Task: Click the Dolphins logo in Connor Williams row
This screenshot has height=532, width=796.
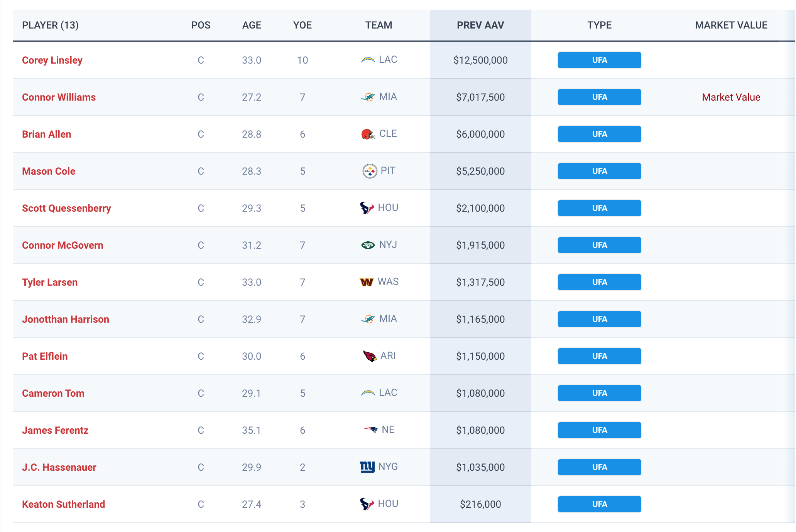Action: [x=368, y=97]
